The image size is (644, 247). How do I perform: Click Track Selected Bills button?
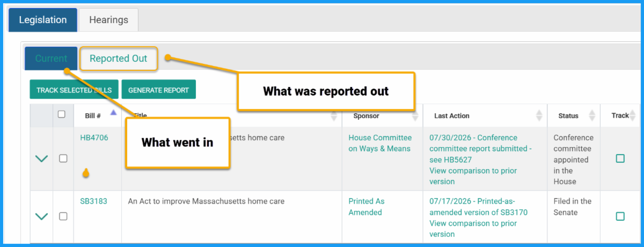[x=74, y=90]
